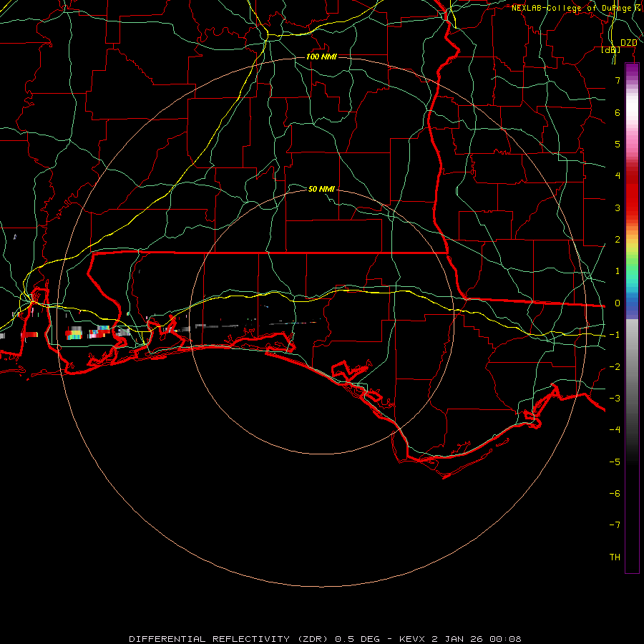Viewport: 644px width, 644px height.
Task: Click the "50 NMI" range ring label
Action: (321, 189)
